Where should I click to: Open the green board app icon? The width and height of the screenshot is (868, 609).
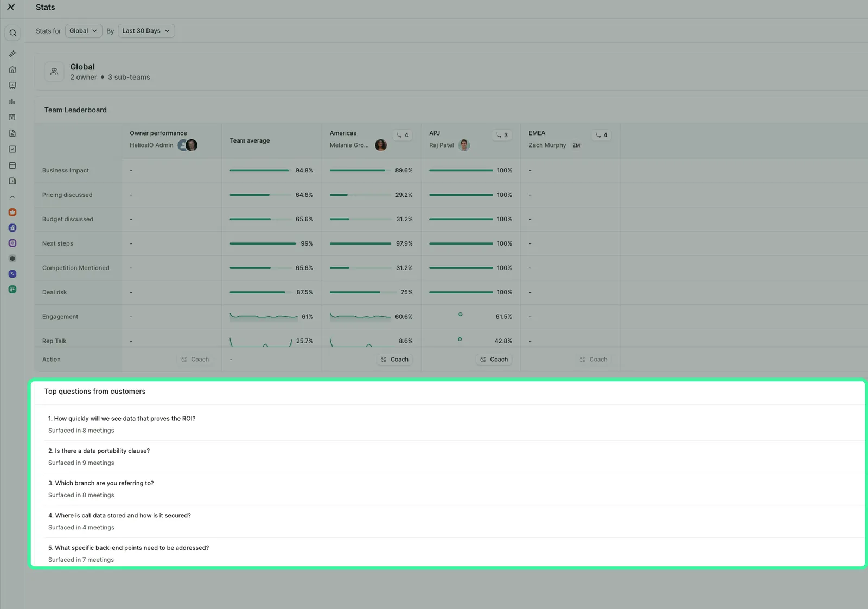click(12, 290)
